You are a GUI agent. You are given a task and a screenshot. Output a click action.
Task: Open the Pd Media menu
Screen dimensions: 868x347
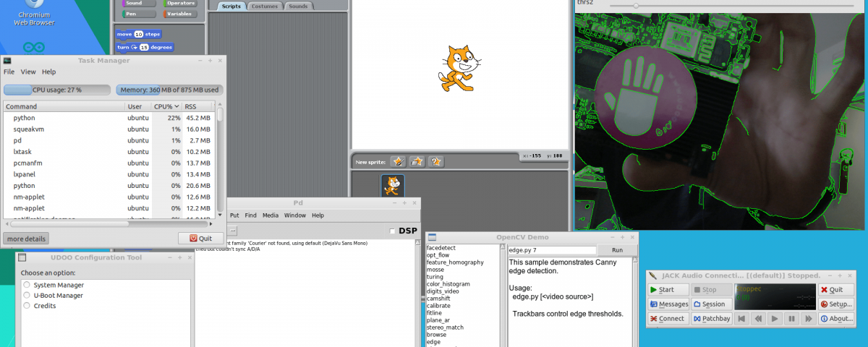coord(271,215)
